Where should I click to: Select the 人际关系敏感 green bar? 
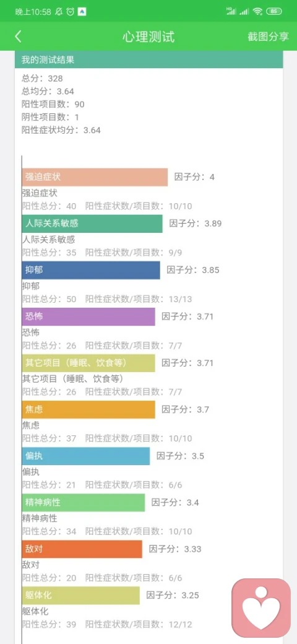92,224
